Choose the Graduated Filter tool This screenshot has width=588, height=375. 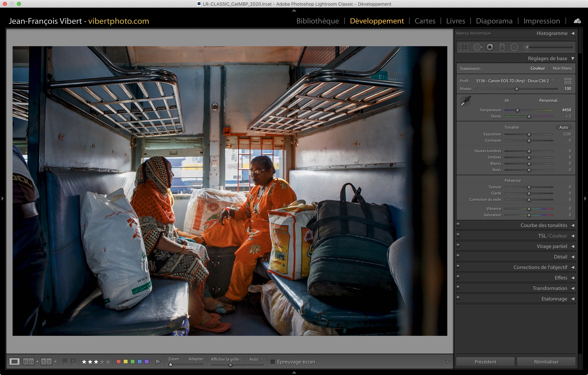pyautogui.click(x=502, y=47)
